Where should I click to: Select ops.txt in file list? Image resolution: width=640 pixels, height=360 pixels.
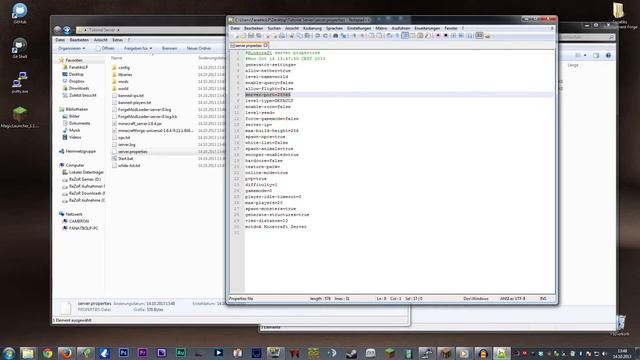pyautogui.click(x=124, y=138)
